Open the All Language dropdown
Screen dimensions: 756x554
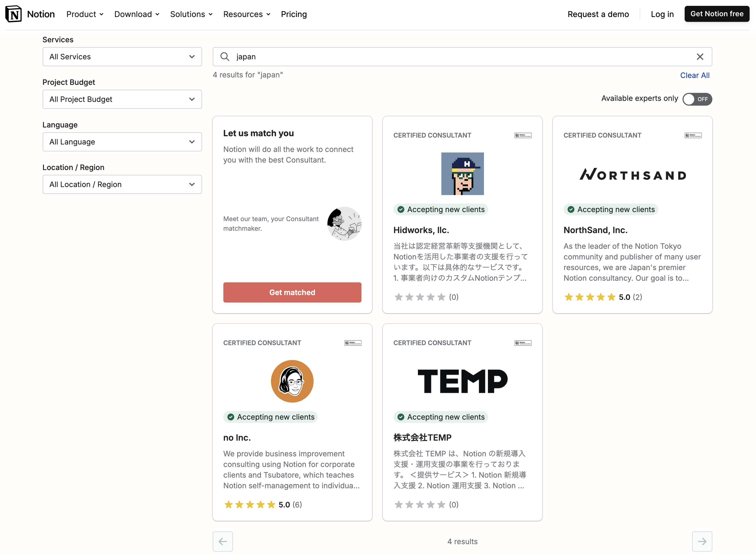pos(122,142)
